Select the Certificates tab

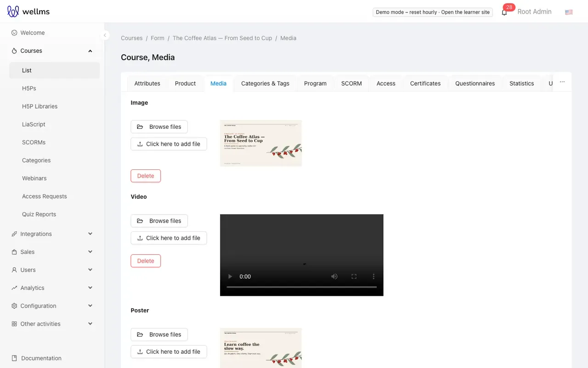coord(425,83)
